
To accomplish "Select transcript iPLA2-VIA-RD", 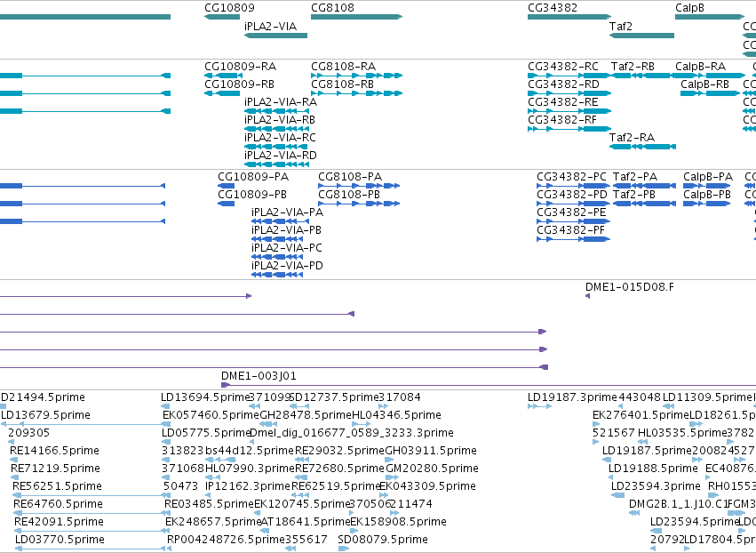I will 276,164.
